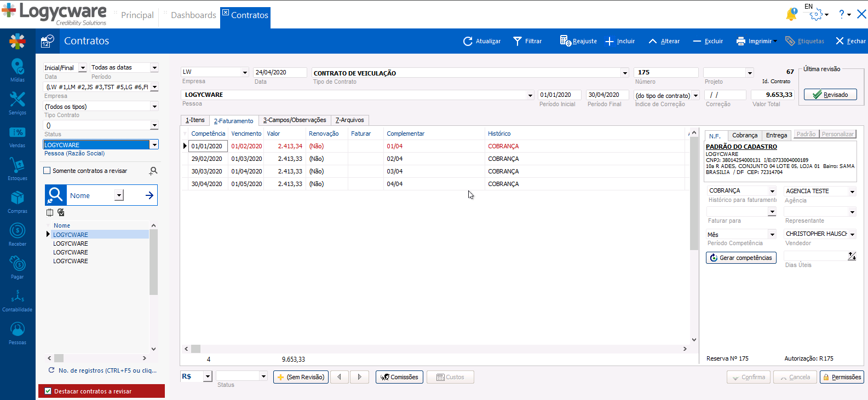The height and width of the screenshot is (400, 868).
Task: Click the Revisado button
Action: point(830,95)
